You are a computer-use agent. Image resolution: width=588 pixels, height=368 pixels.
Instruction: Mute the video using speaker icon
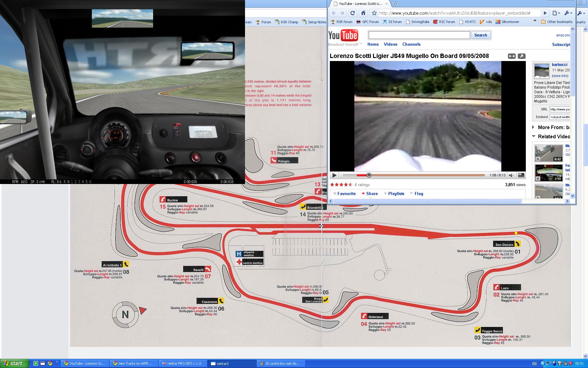click(511, 175)
